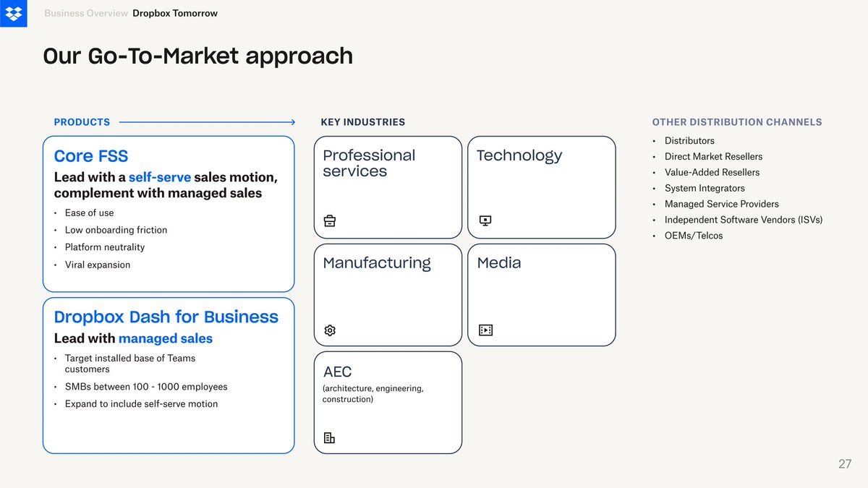
Task: Click the Technology card title
Action: pyautogui.click(x=519, y=155)
